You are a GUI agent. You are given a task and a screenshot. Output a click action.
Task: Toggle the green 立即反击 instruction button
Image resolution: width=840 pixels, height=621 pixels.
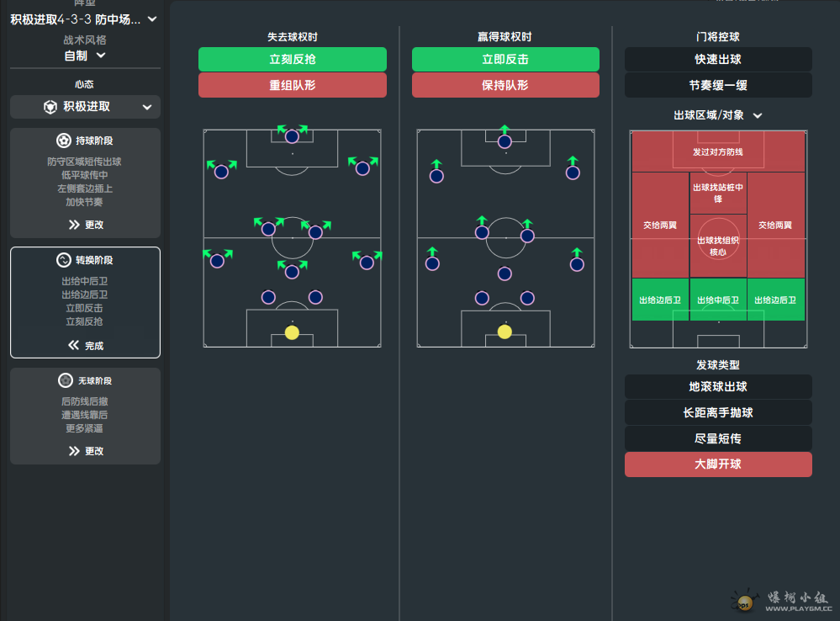tap(505, 59)
